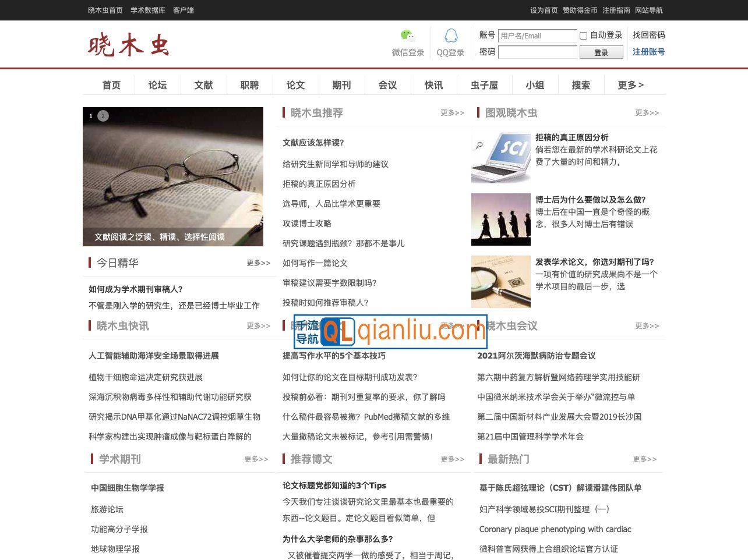Click inside the 账号 username field
Viewport: 748px width, 560px height.
tap(537, 36)
